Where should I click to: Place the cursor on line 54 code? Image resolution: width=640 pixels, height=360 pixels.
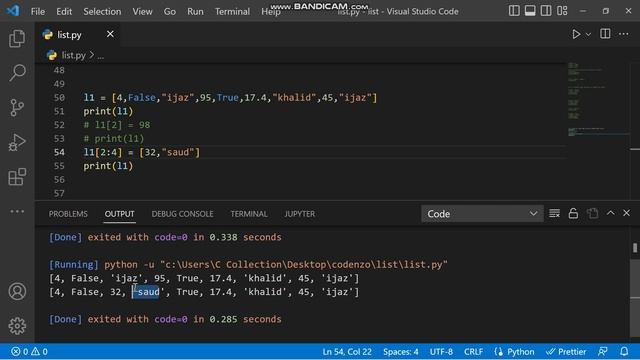(142, 152)
